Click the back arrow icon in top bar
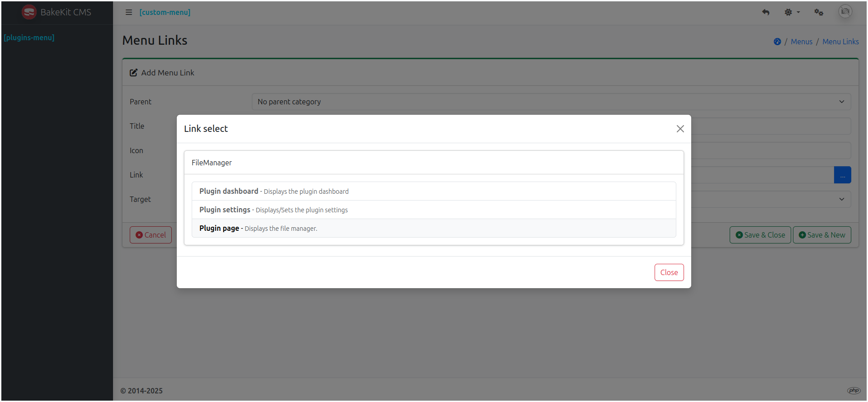 (x=765, y=12)
